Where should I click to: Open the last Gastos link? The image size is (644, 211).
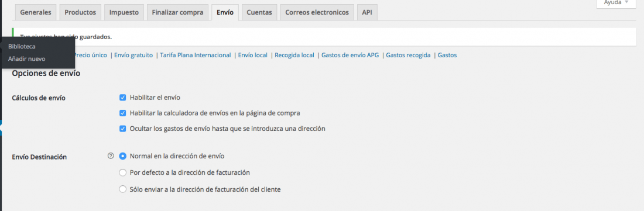pos(447,55)
